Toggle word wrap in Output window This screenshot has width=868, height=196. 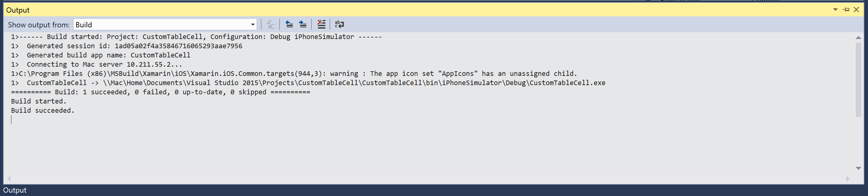[x=339, y=24]
